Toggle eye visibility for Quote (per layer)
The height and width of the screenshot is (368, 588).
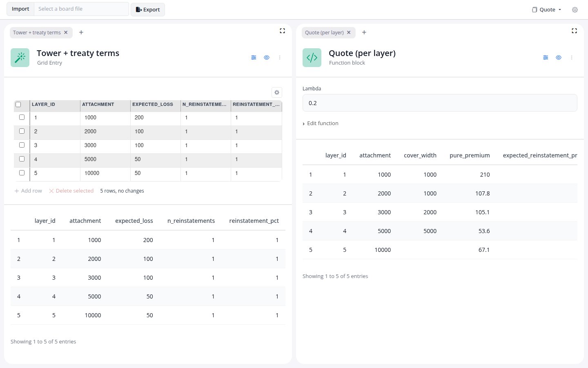[x=559, y=58]
